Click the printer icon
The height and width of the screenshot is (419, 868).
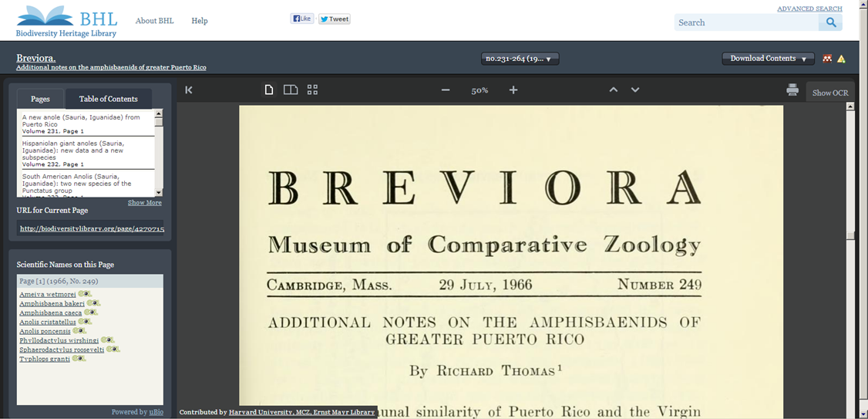click(x=792, y=90)
